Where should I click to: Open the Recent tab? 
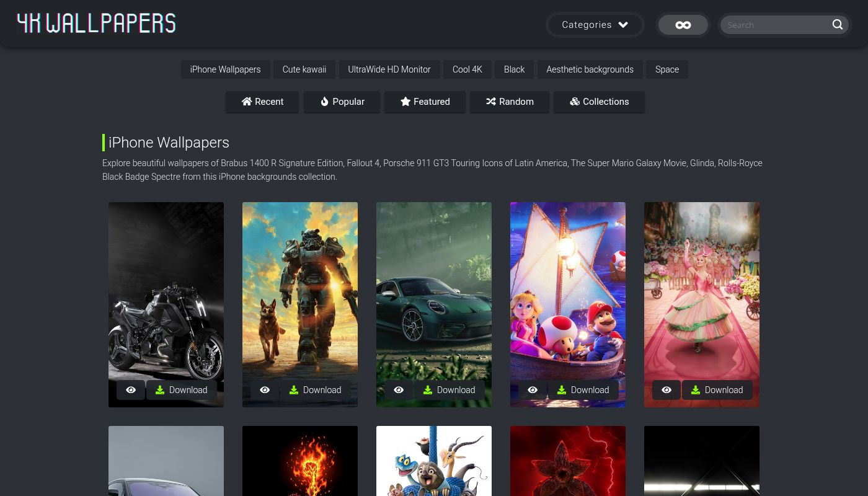[262, 102]
